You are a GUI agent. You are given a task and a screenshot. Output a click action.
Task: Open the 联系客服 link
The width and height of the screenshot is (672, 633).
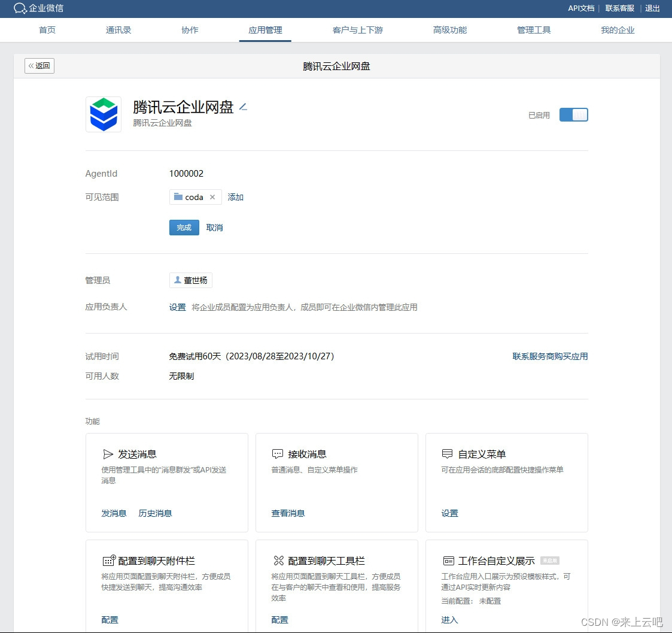click(x=620, y=8)
